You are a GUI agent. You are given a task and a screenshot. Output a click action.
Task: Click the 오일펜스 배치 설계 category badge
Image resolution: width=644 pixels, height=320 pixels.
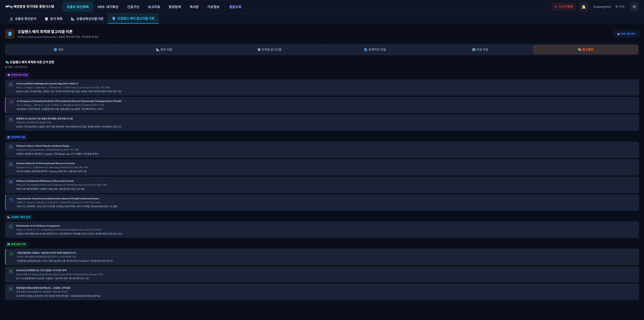[19, 217]
